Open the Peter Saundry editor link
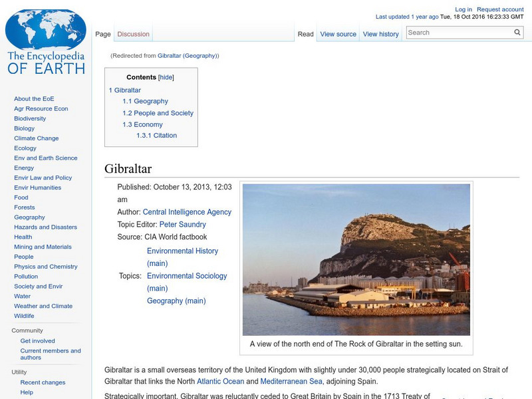This screenshot has width=532, height=399. (x=182, y=224)
